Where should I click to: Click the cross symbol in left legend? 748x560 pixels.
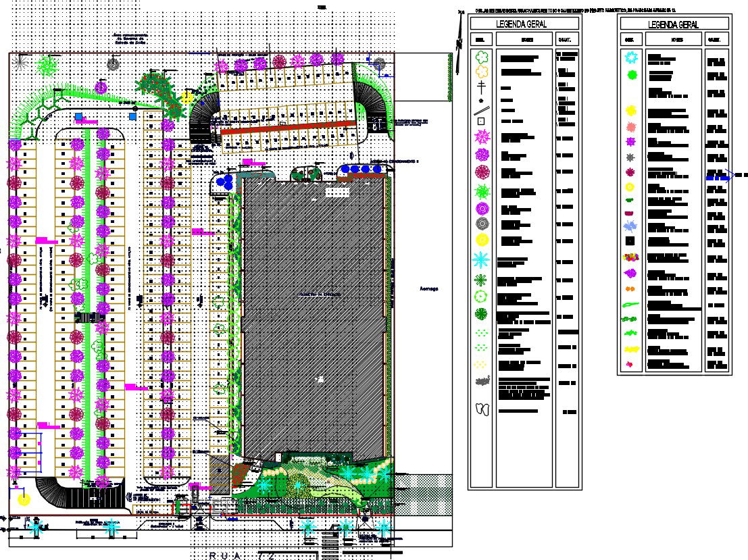click(x=481, y=87)
